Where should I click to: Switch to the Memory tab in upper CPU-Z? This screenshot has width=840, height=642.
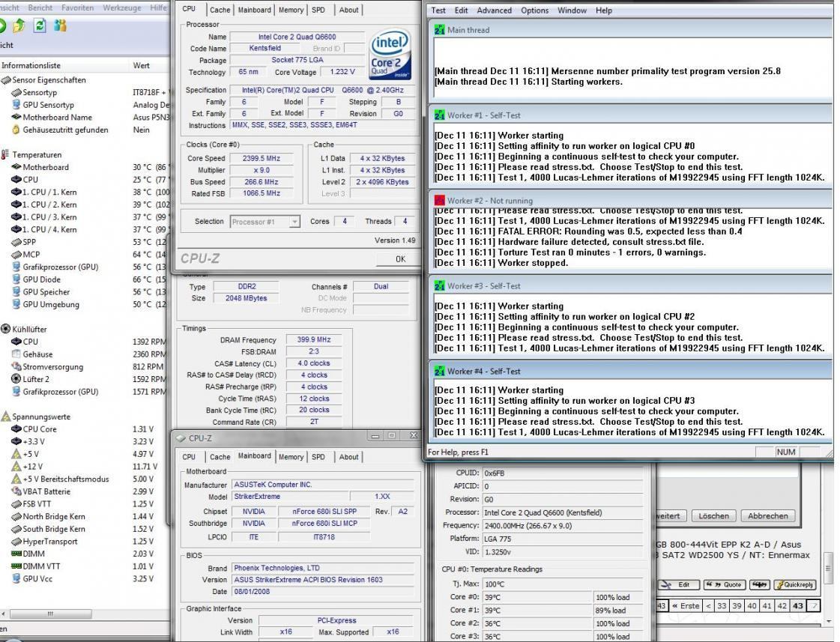[291, 10]
